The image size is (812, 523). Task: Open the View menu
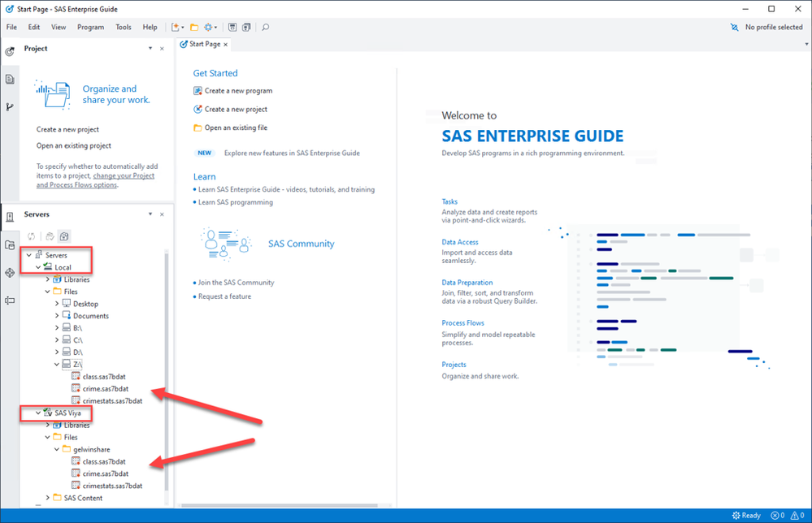coord(59,27)
